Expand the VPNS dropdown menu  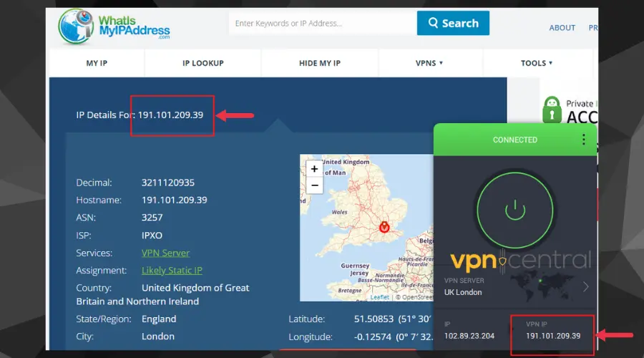pos(429,63)
